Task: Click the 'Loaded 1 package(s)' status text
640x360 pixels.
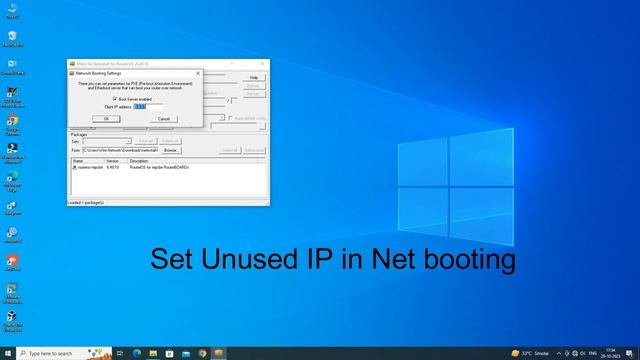Action: [x=86, y=202]
